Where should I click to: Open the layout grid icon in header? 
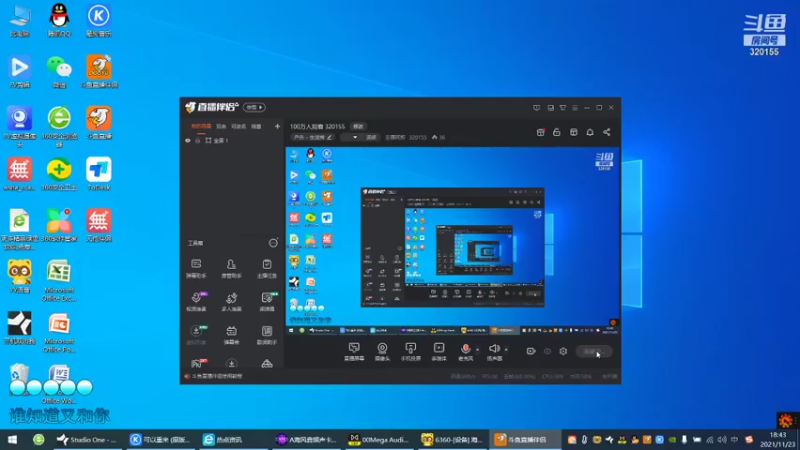pyautogui.click(x=573, y=132)
